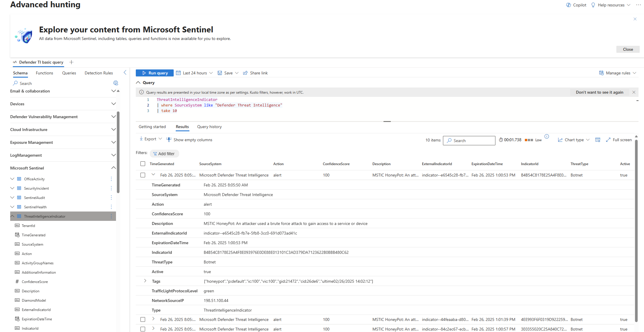Open the Last 24 hours dropdown
The width and height of the screenshot is (644, 332).
tap(195, 73)
